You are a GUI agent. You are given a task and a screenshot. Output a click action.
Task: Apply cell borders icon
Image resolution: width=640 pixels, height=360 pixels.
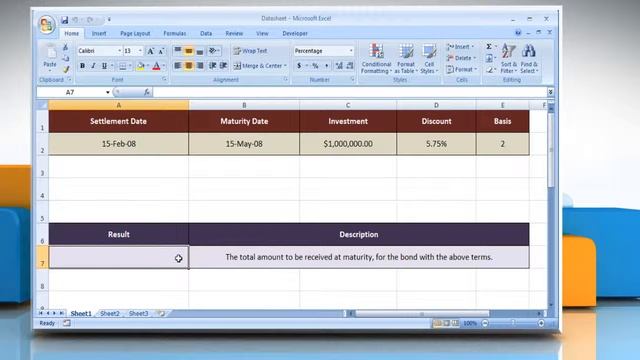point(122,66)
